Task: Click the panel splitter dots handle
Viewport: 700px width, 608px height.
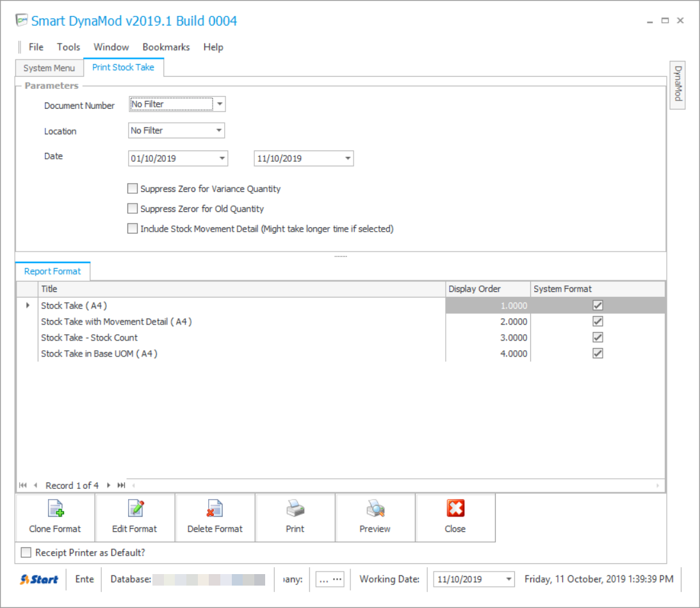Action: point(341,257)
